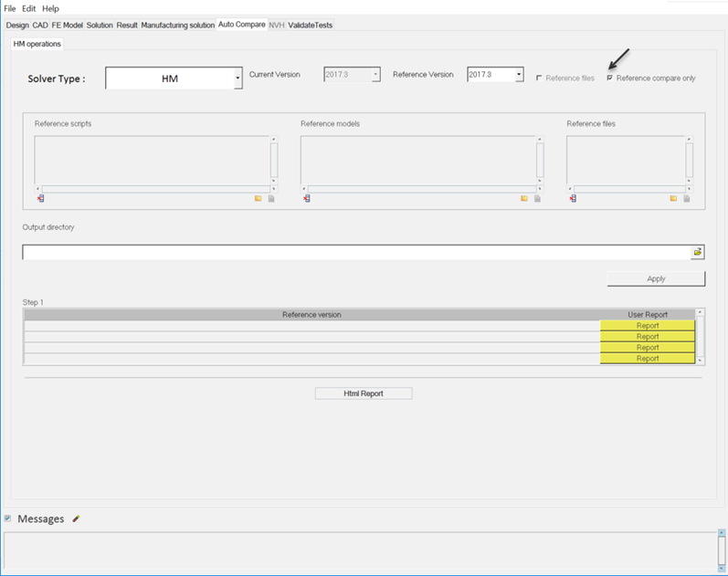728x576 pixels.
Task: Click the remove icon under Reference files list
Action: coord(572,198)
